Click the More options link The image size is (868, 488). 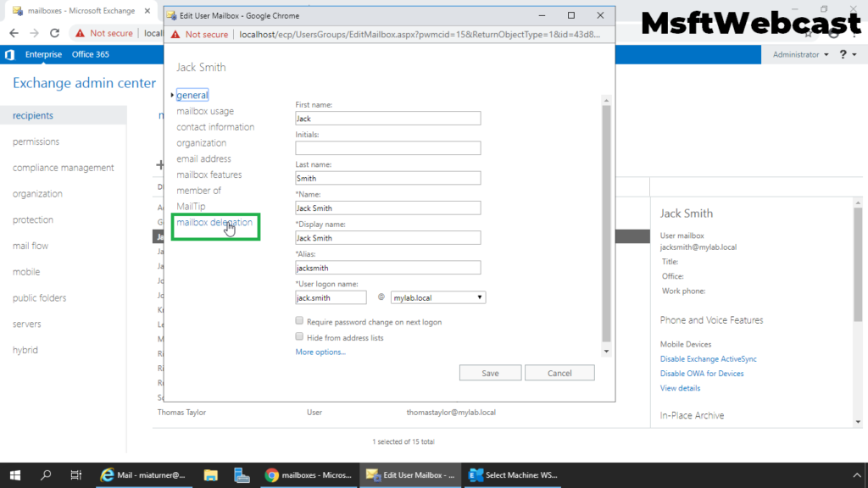click(320, 352)
